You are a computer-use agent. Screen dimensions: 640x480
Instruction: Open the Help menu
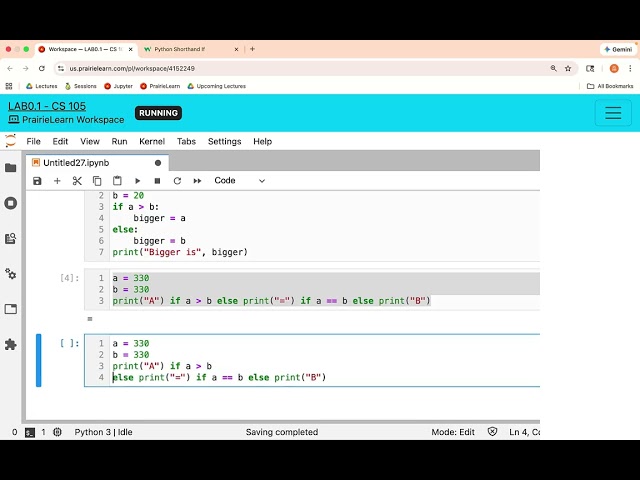262,141
